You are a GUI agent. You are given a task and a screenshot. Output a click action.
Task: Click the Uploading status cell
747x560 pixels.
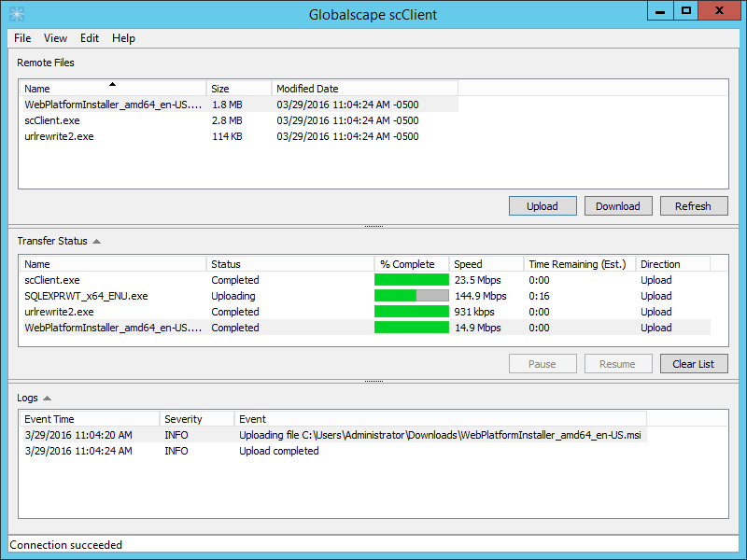tap(233, 296)
